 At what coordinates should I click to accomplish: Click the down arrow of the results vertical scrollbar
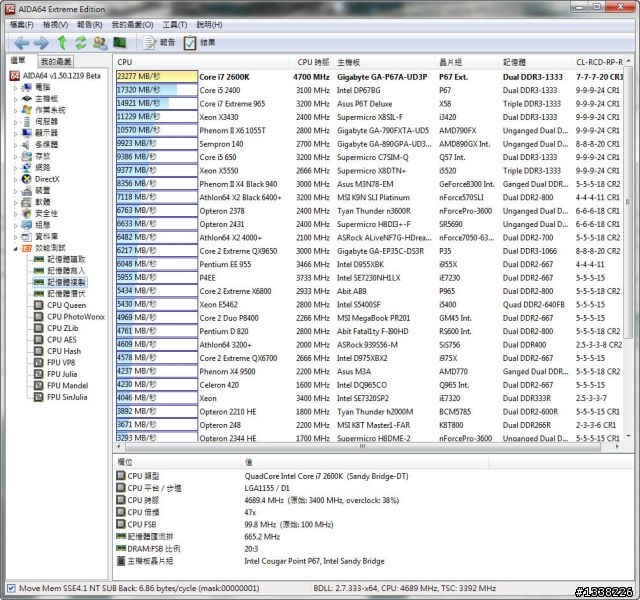pyautogui.click(x=628, y=437)
